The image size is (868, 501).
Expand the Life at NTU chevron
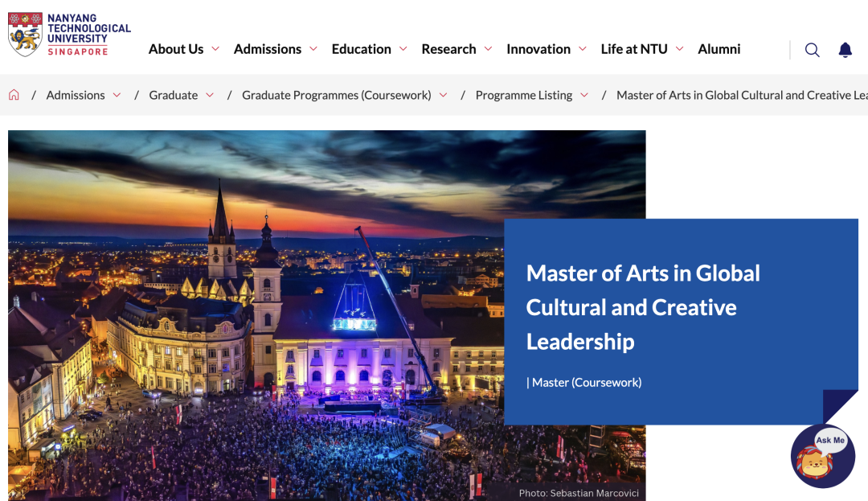[x=680, y=49]
